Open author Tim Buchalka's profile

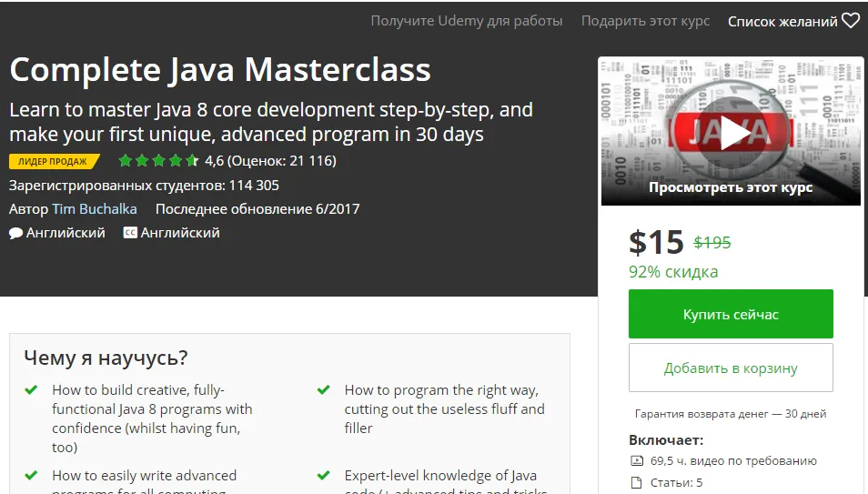[x=95, y=209]
